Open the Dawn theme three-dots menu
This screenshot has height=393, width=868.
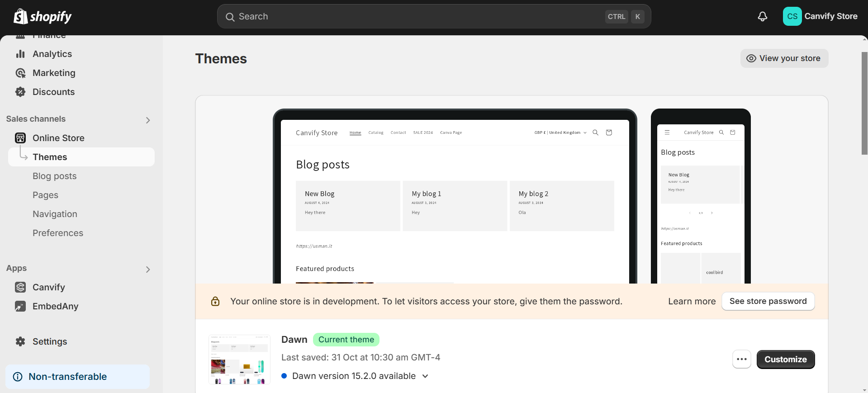pos(742,360)
